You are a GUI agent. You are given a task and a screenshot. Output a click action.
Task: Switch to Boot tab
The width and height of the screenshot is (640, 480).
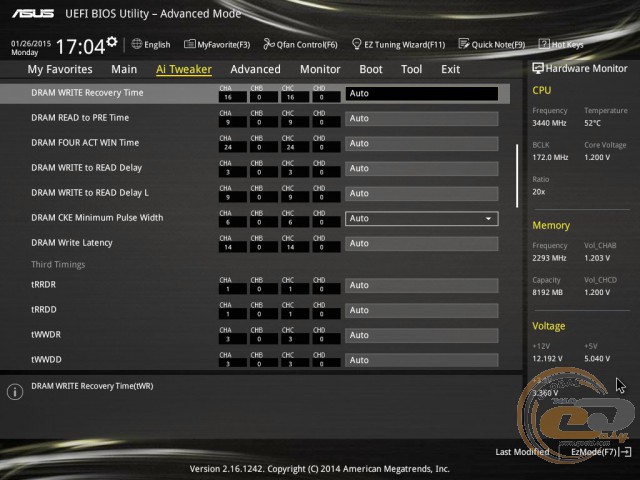pyautogui.click(x=371, y=69)
